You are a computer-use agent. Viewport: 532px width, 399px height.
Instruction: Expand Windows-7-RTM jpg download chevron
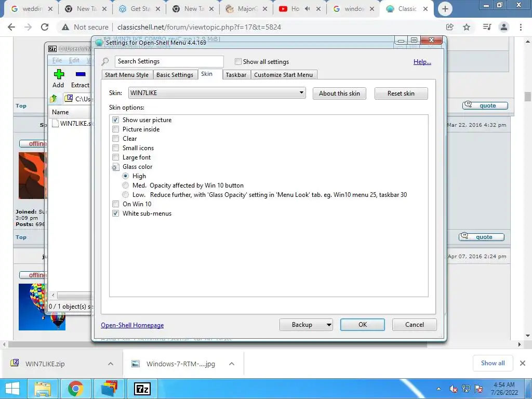(x=232, y=364)
